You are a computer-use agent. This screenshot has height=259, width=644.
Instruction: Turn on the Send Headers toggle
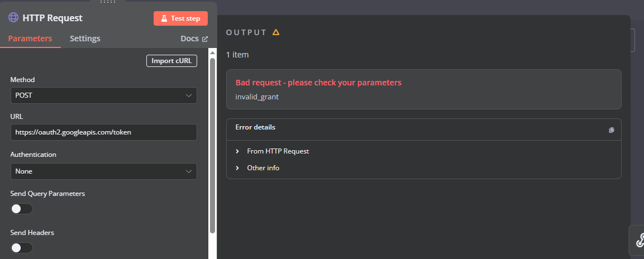click(21, 247)
